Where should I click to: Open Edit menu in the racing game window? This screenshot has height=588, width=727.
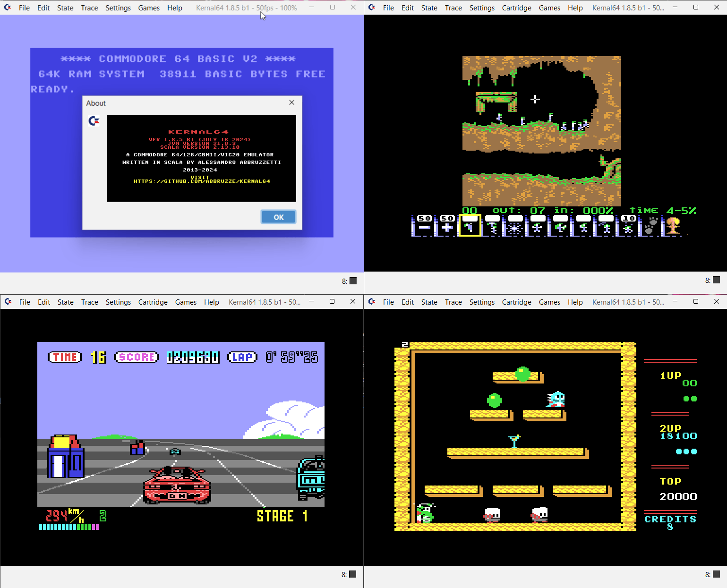pyautogui.click(x=44, y=302)
